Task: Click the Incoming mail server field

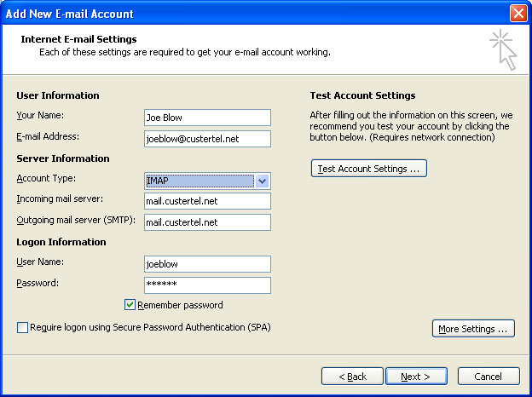Action: coord(207,201)
